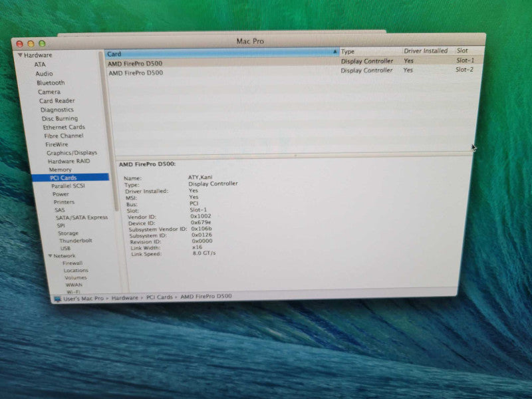Click PCI Cards in the path bar
Image resolution: width=532 pixels, height=399 pixels.
point(160,297)
